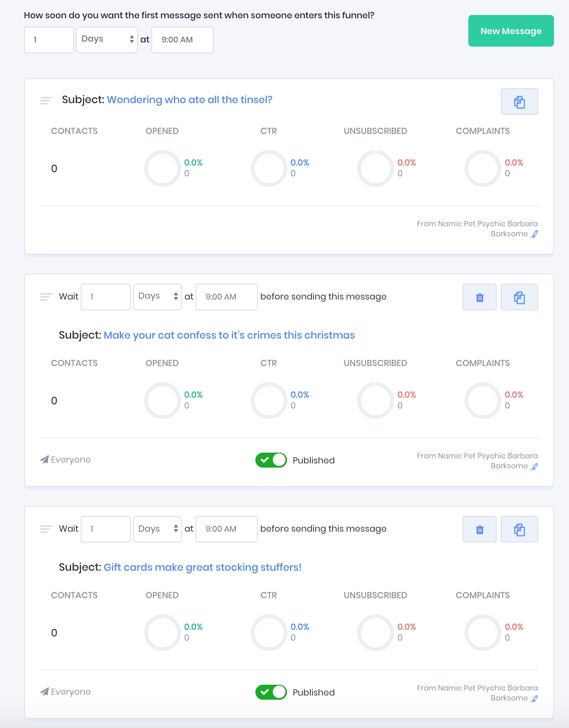The width and height of the screenshot is (569, 728).
Task: Click the 9:00 AM time field at top
Action: point(182,40)
